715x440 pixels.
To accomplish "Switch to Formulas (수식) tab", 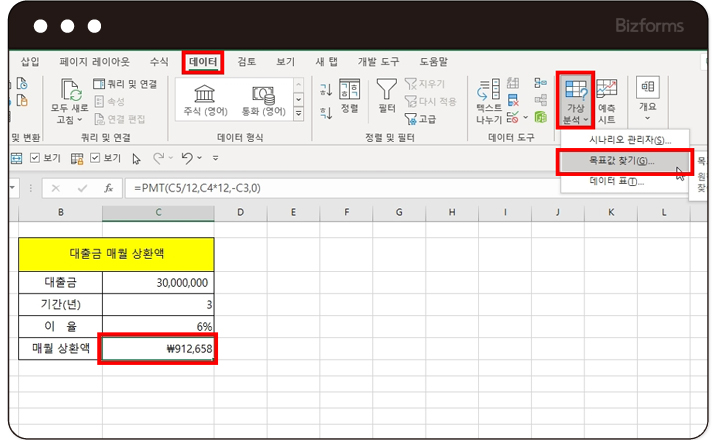I will [x=159, y=62].
